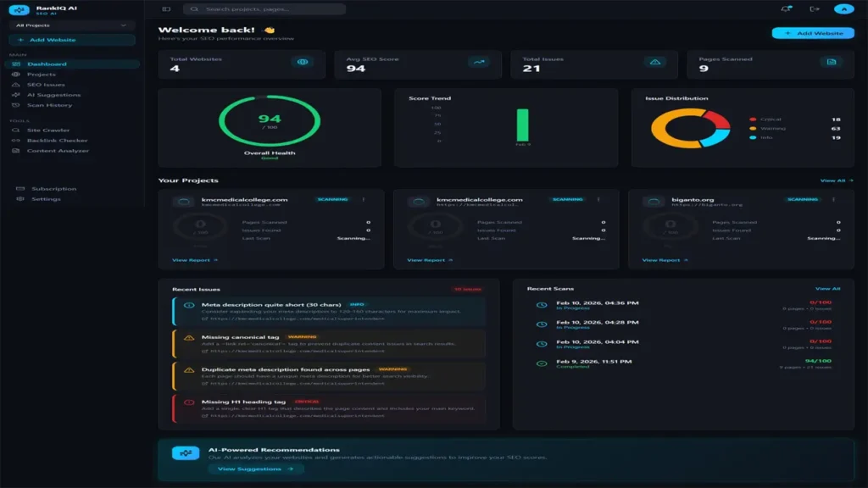Open the user avatar "A" menu
The height and width of the screenshot is (488, 868).
pyautogui.click(x=843, y=8)
